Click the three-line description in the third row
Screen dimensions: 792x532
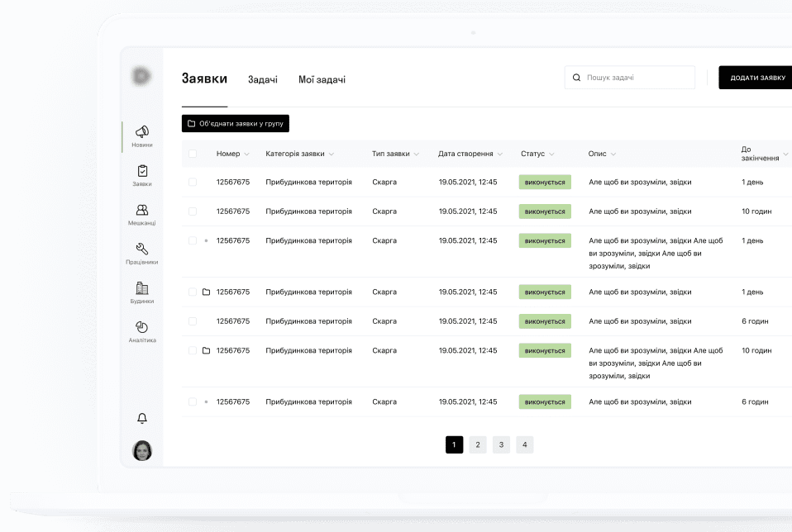[656, 254]
